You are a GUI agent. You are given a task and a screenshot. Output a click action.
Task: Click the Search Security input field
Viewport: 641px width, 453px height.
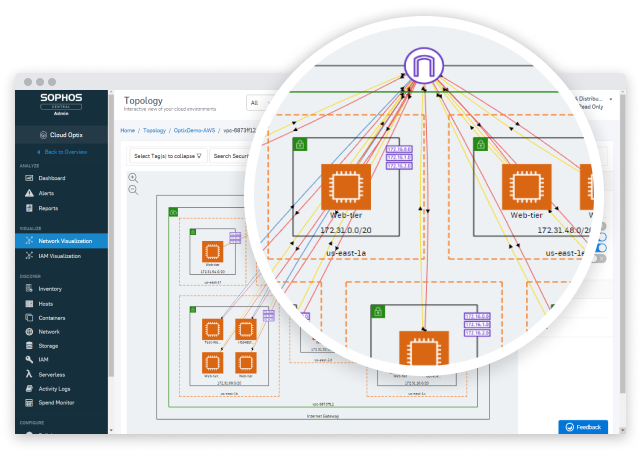pos(229,155)
